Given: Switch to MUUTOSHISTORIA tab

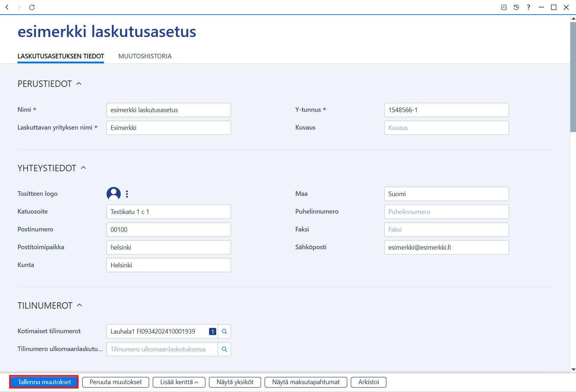Looking at the screenshot, I should pyautogui.click(x=145, y=56).
